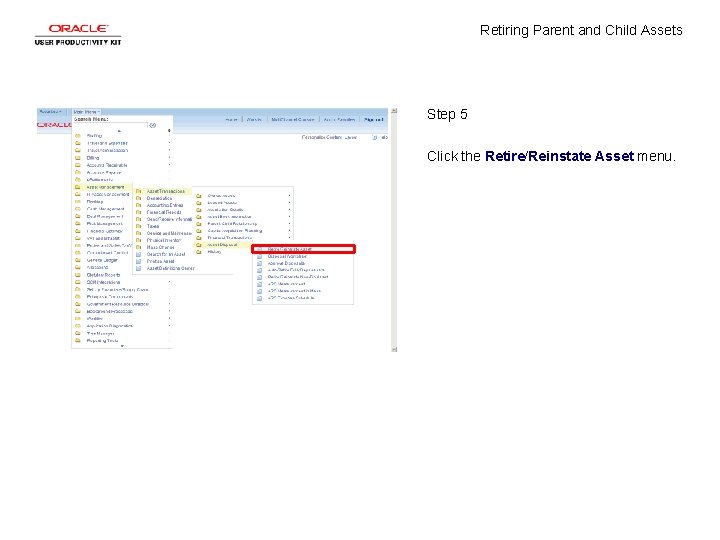Click the Worklist link in the header
720x540 pixels.
[x=254, y=119]
